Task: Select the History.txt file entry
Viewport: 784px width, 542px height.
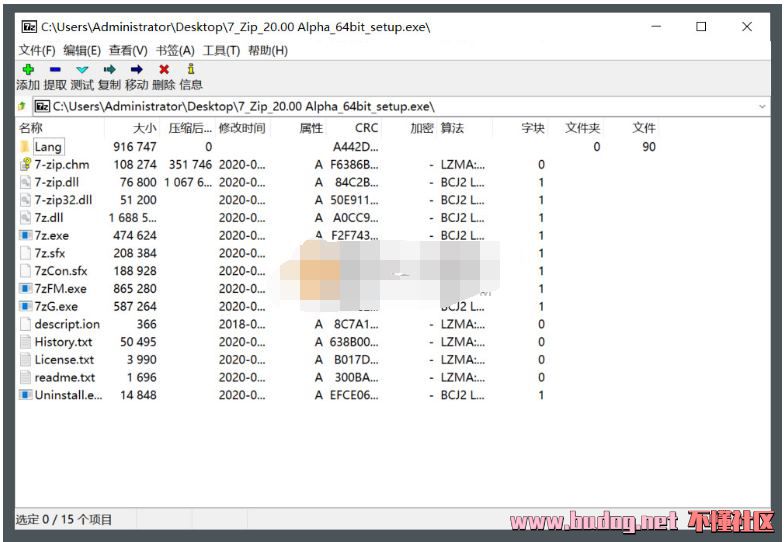Action: point(62,342)
